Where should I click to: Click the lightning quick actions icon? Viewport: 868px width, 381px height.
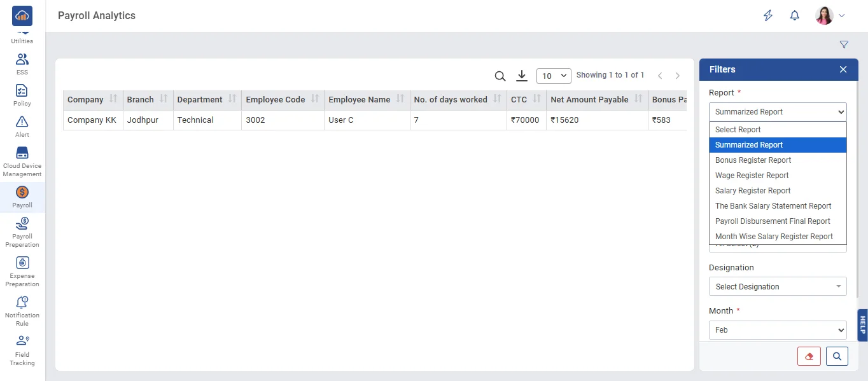768,16
